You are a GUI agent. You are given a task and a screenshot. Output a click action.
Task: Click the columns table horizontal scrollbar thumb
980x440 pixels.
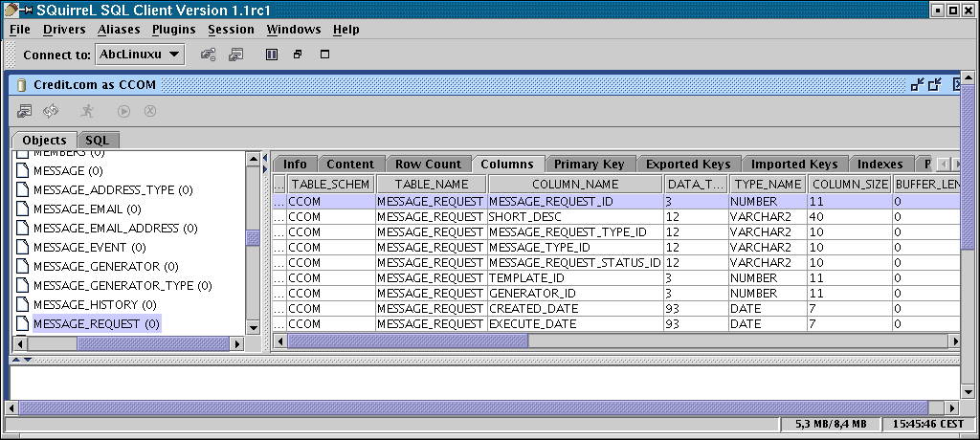coord(408,341)
